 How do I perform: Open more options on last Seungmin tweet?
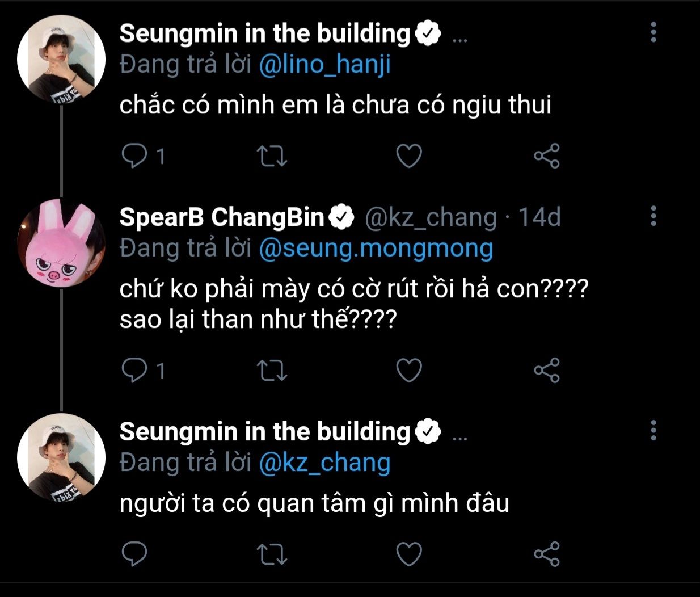point(653,431)
